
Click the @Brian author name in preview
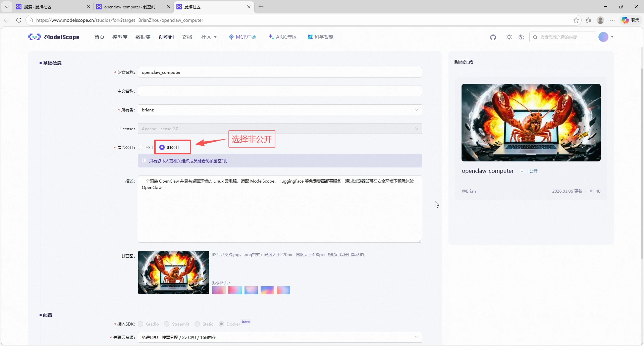pyautogui.click(x=469, y=191)
